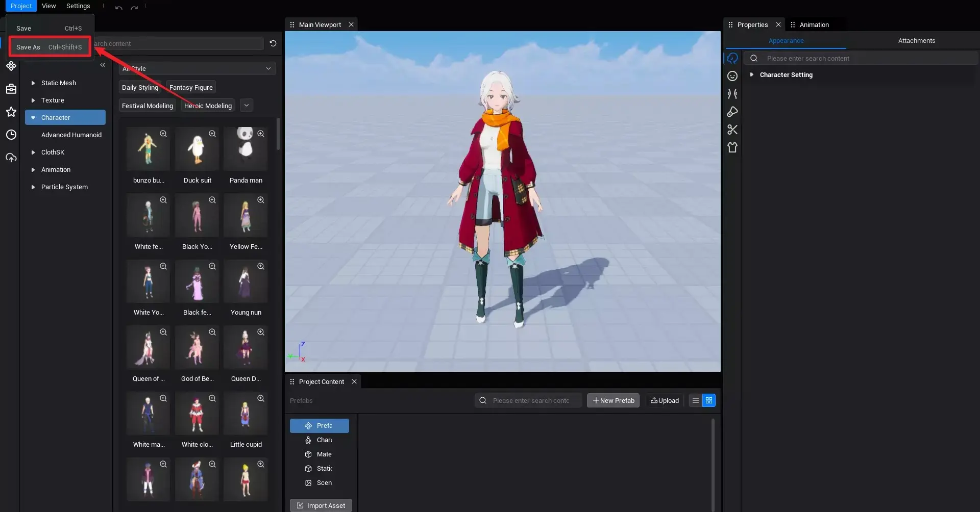Screen dimensions: 980x512
Task: Expand the Texture category
Action: (33, 100)
